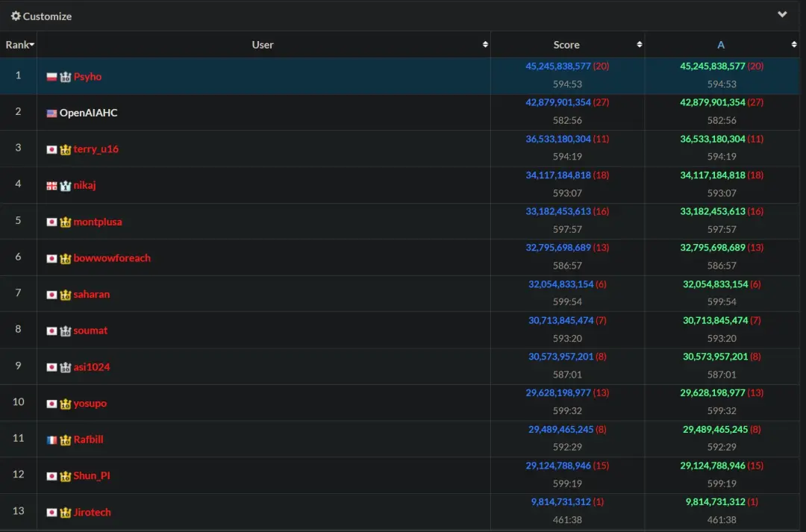Viewport: 806px width, 532px height.
Task: Open problem A column header link
Action: [720, 45]
